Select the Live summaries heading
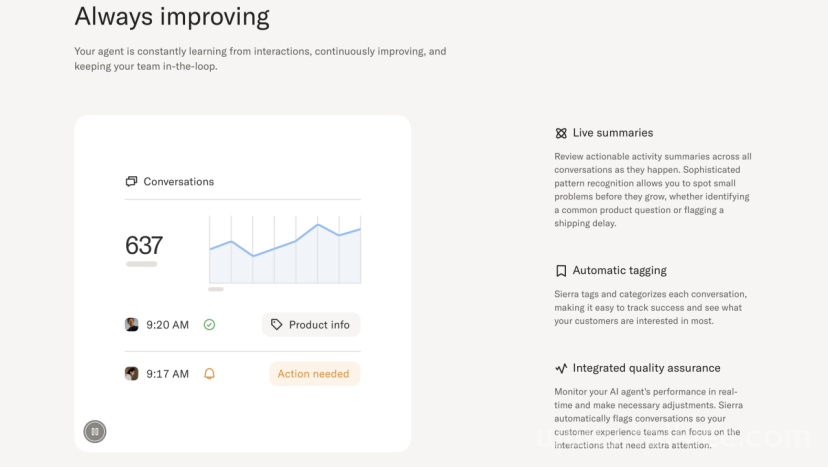The image size is (828, 467). (613, 133)
